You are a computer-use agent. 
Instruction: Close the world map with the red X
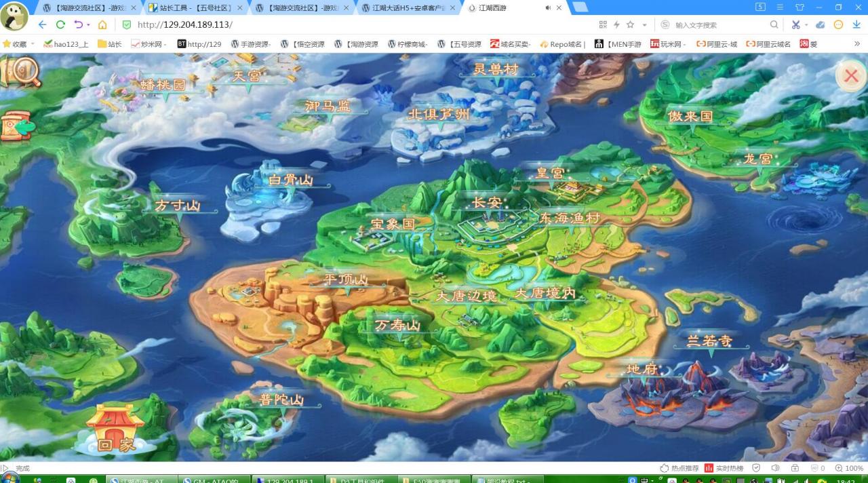coord(851,75)
